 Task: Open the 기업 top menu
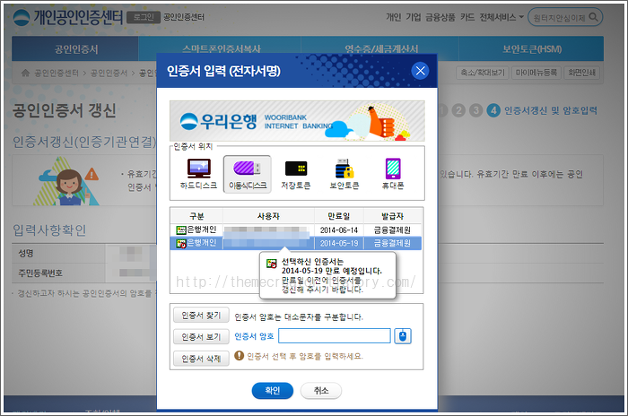coord(413,17)
